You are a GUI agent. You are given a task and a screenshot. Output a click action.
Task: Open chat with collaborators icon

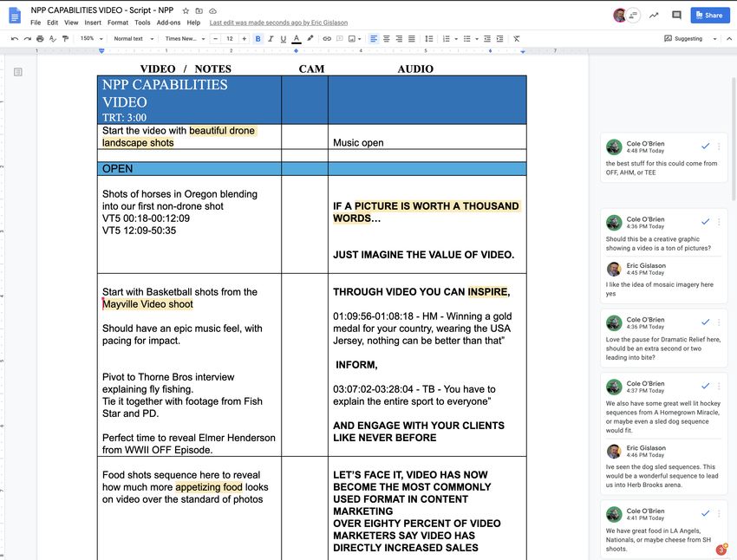(633, 15)
